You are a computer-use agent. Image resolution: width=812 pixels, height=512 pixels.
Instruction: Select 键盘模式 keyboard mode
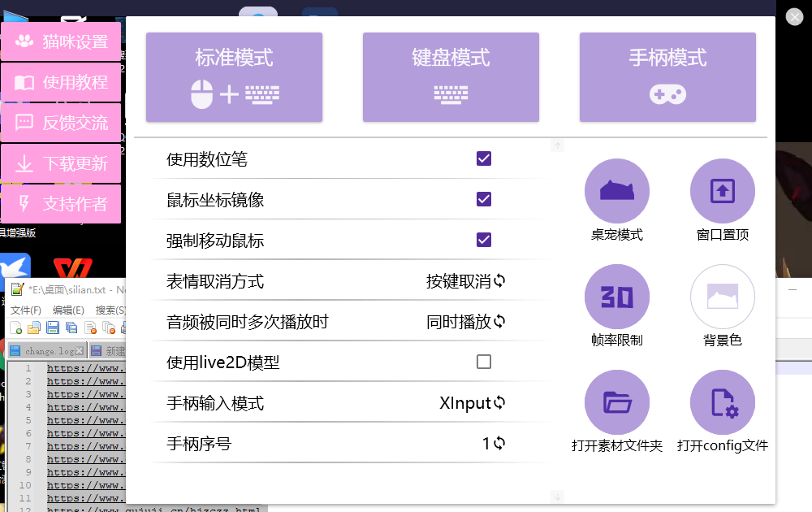451,77
